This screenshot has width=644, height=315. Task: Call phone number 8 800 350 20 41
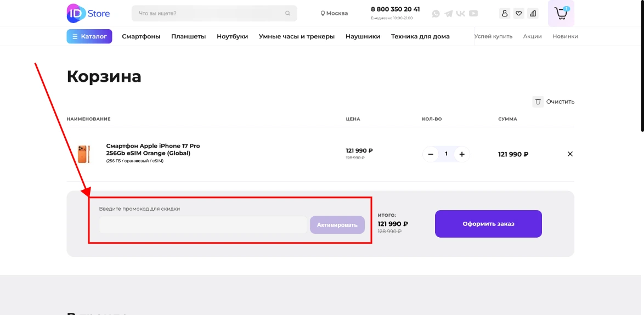(x=395, y=9)
